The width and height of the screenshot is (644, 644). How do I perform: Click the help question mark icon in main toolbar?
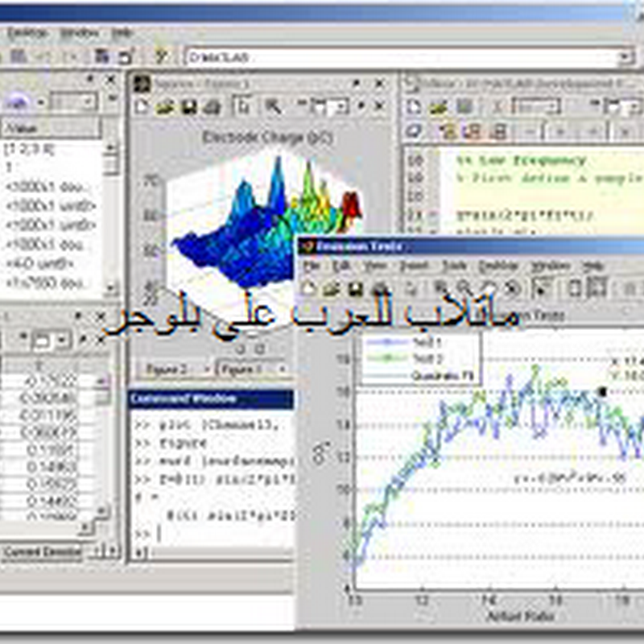click(x=161, y=56)
